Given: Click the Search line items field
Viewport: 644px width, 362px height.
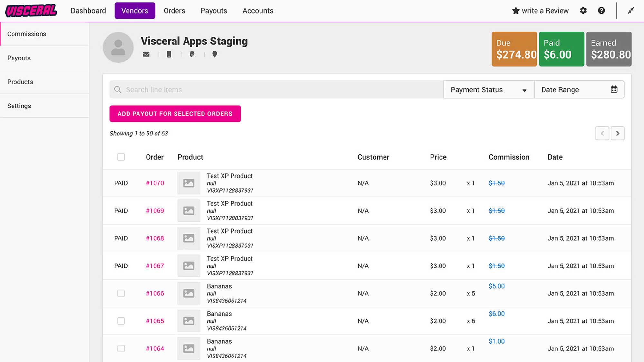Looking at the screenshot, I should (276, 89).
